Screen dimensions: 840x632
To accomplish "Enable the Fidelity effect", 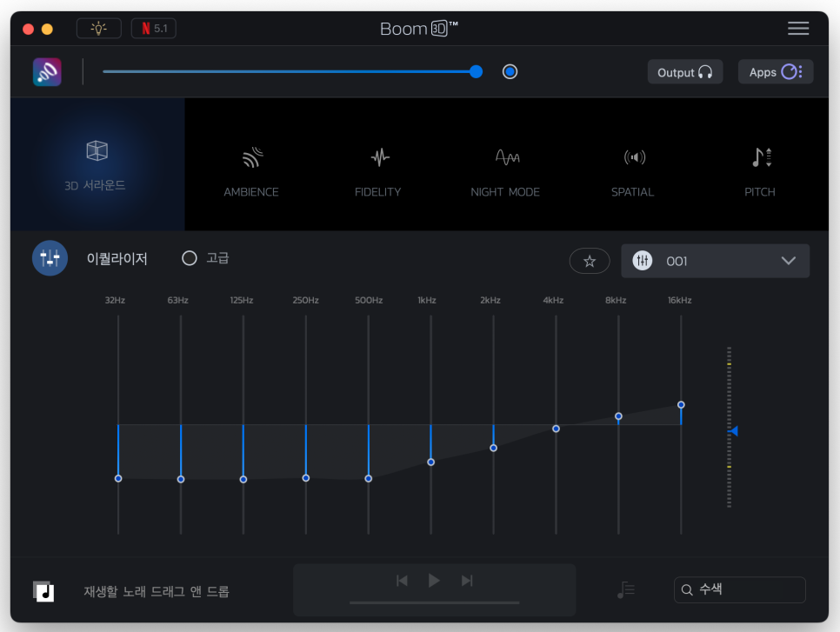I will tap(378, 170).
